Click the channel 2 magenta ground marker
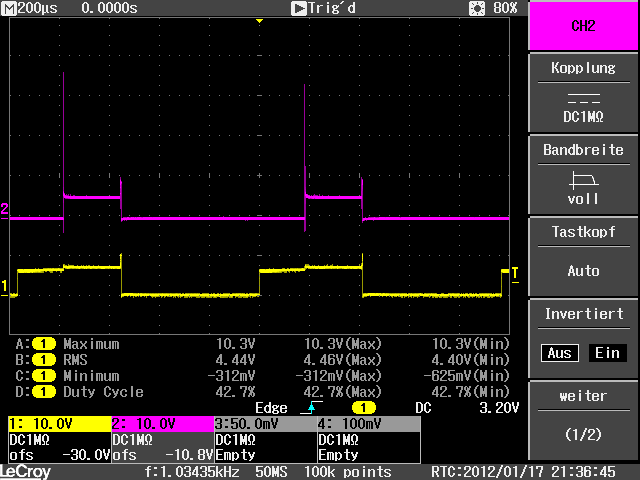 coord(5,209)
